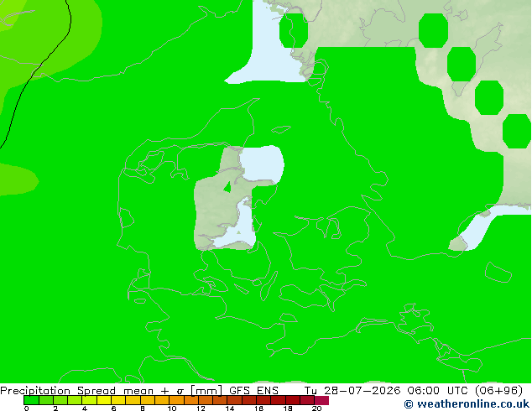
Task: Pick the 4–5 mm yellow-green legend swatch
Action: click(x=89, y=400)
